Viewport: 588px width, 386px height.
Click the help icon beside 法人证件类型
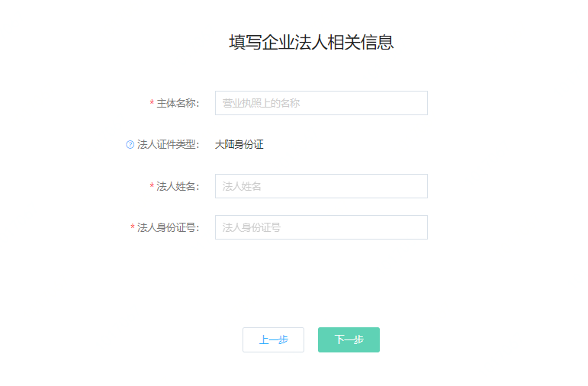pyautogui.click(x=130, y=144)
